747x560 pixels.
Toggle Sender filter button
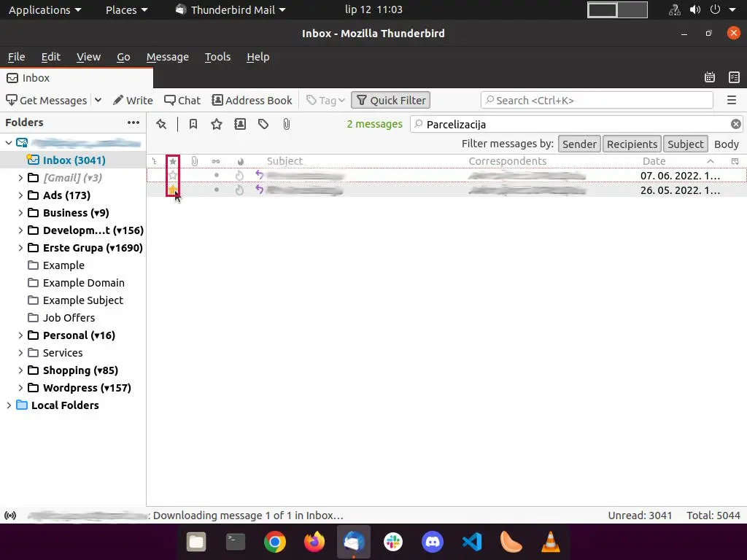click(x=578, y=144)
